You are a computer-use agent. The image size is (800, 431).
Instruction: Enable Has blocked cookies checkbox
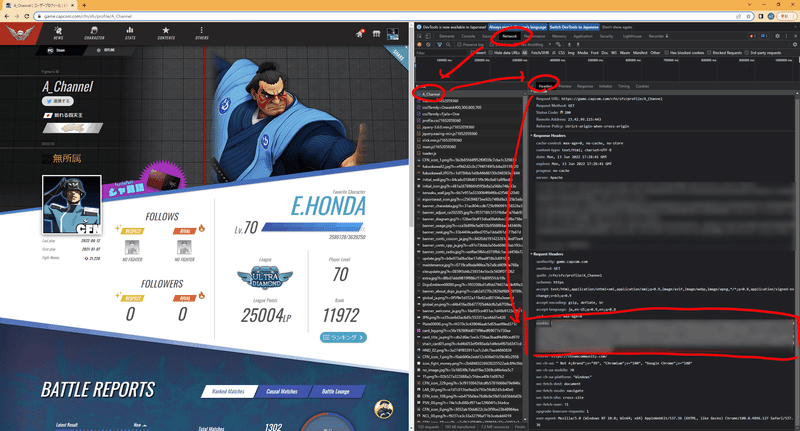(x=667, y=53)
